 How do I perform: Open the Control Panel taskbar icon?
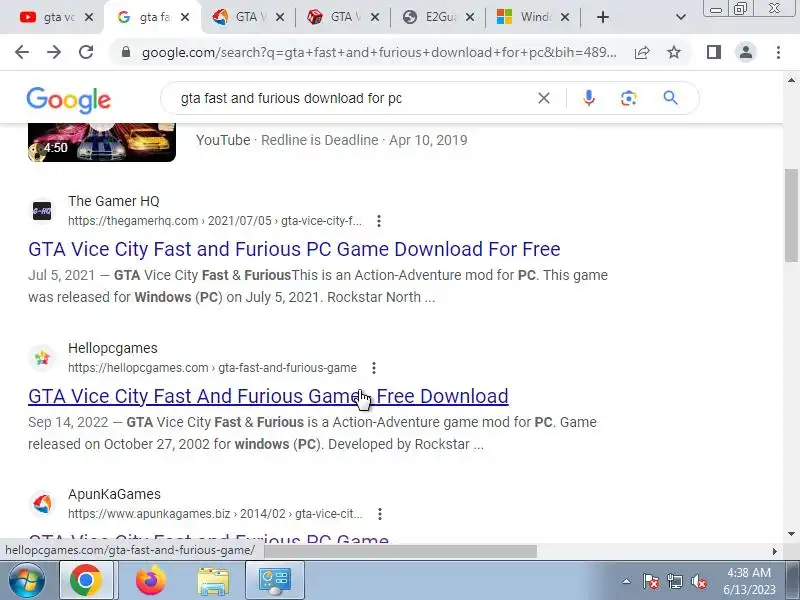pos(274,581)
